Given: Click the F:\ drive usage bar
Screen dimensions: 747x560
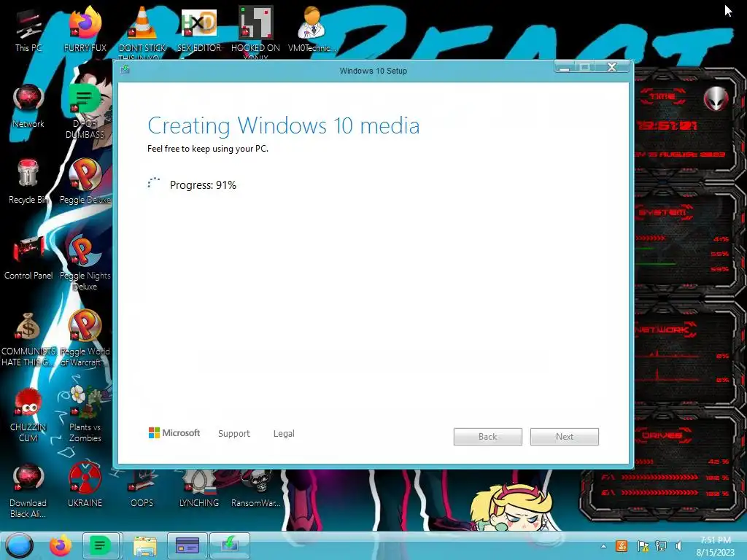Looking at the screenshot, I should 659,477.
